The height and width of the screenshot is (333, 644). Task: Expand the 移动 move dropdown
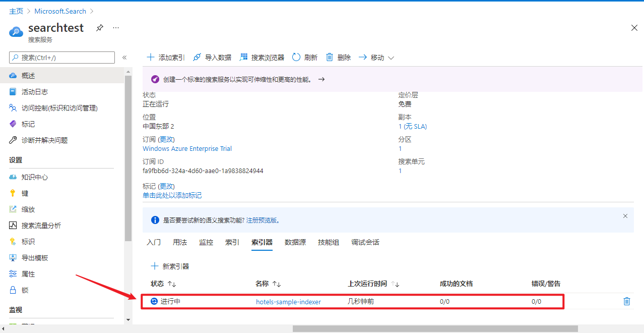pyautogui.click(x=376, y=58)
